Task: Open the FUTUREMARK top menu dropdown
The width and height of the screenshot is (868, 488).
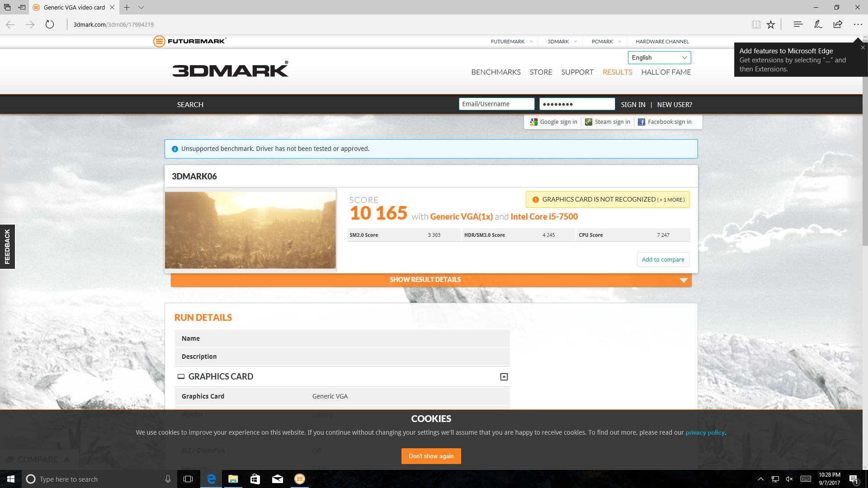Action: point(512,42)
